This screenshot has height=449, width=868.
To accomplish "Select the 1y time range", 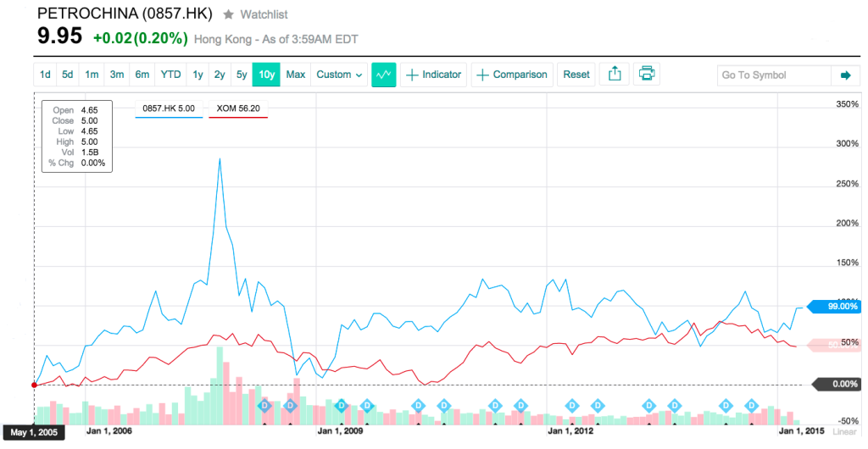I will [198, 75].
